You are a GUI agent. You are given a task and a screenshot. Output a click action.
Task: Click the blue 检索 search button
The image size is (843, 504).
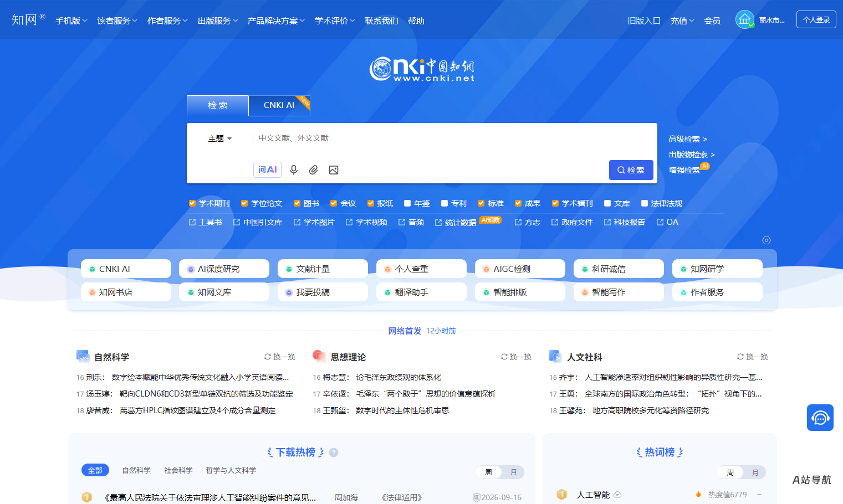coord(631,170)
